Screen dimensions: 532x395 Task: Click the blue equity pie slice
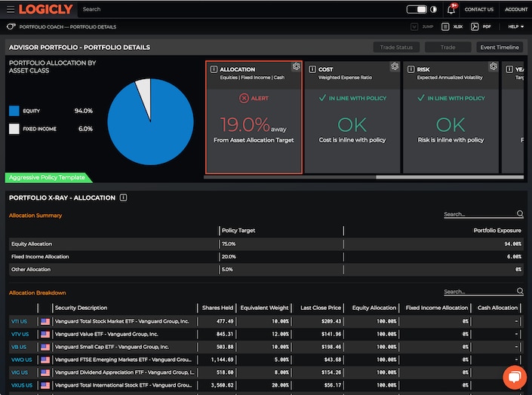coord(149,136)
